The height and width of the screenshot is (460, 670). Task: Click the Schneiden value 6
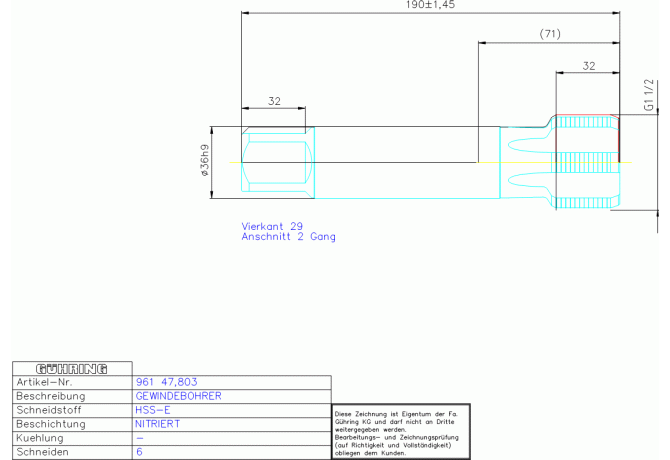pos(139,452)
